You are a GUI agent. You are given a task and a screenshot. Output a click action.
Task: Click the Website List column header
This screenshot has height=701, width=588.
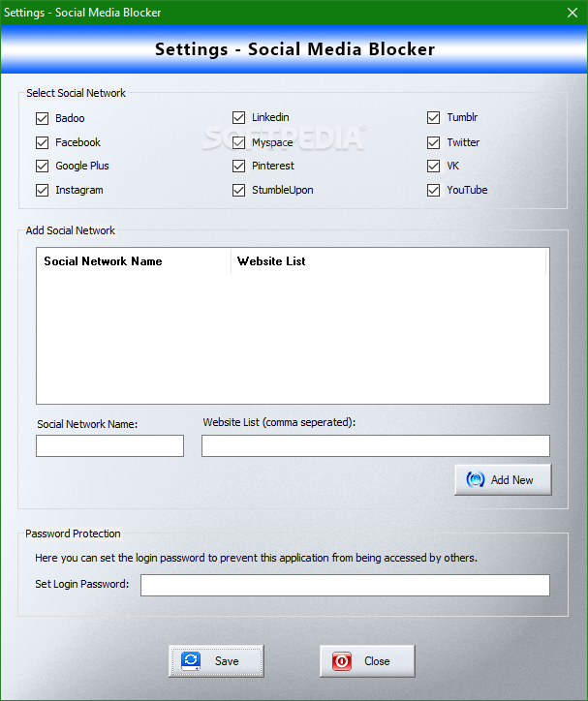(x=388, y=261)
